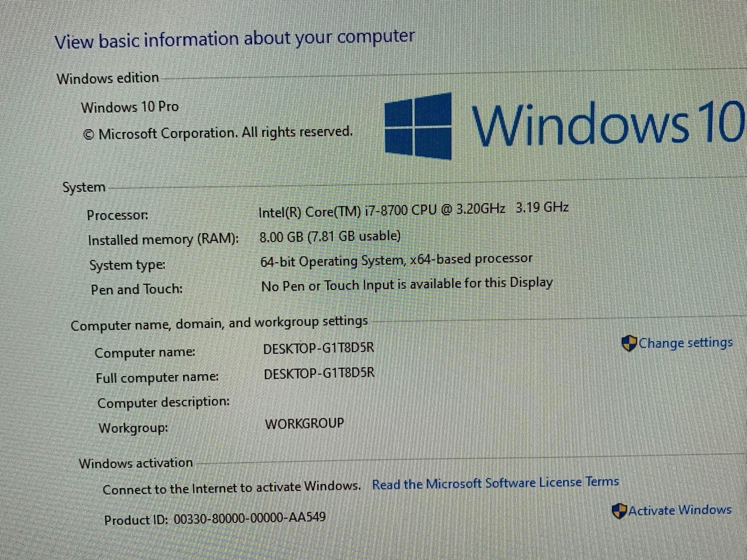
Task: Select the processor value Intel Core i7-8700
Action: (x=382, y=211)
